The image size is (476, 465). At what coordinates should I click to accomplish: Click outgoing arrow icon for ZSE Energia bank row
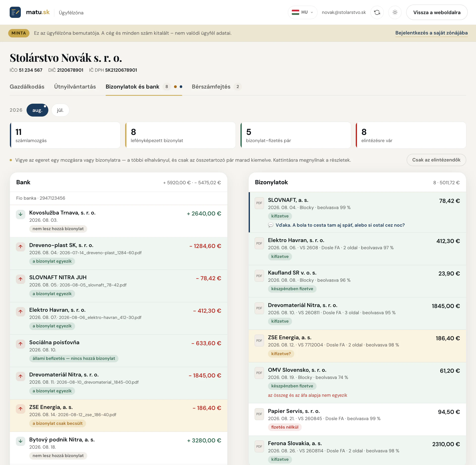click(x=21, y=409)
